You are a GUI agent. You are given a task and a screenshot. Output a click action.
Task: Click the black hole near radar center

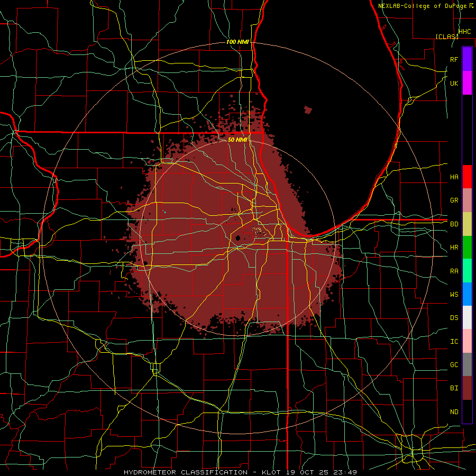tap(238, 237)
